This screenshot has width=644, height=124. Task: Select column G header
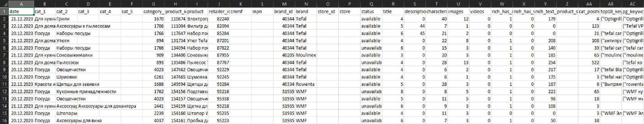point(153,4)
